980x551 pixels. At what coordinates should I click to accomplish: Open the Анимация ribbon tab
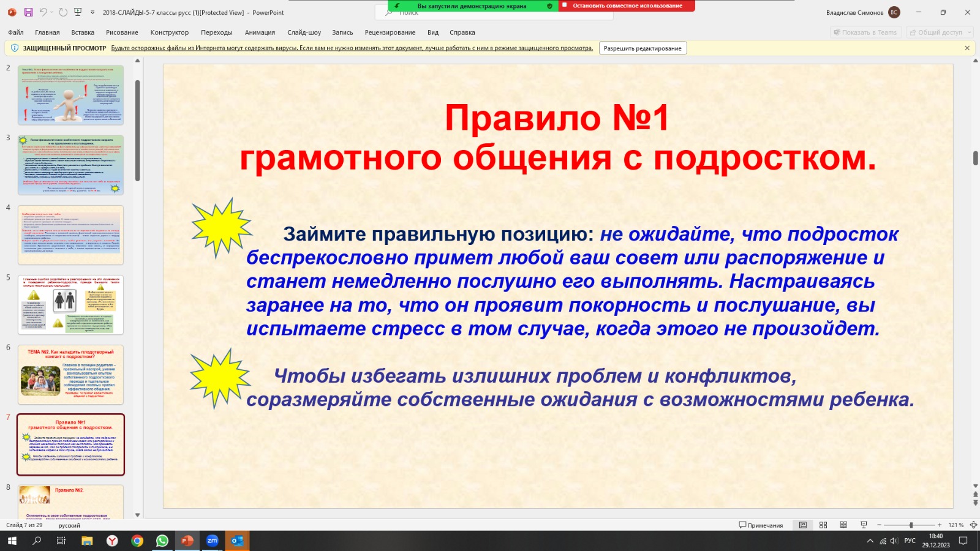(260, 32)
